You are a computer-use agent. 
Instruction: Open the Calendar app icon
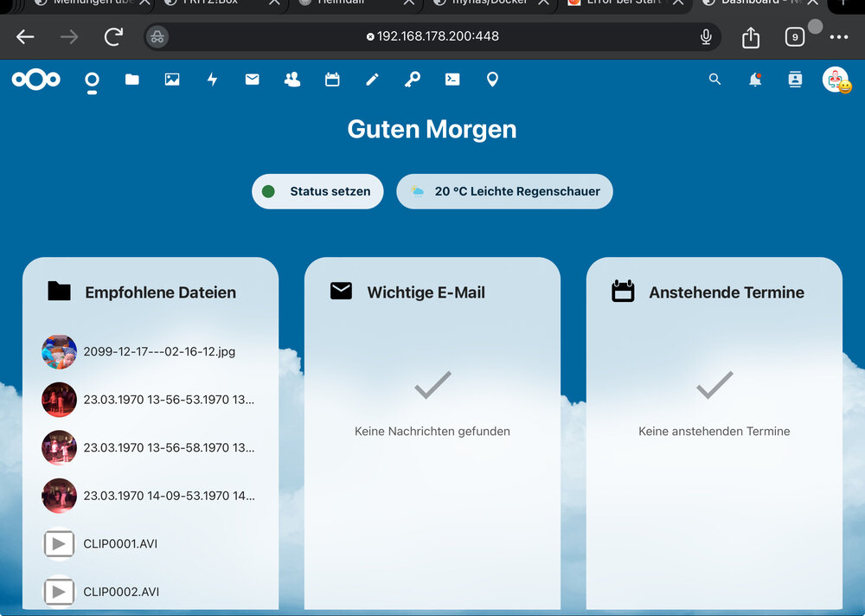(332, 80)
